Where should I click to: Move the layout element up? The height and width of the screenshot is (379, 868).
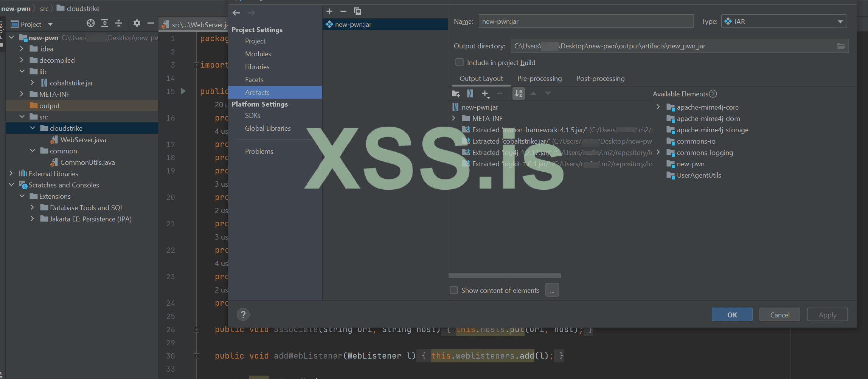point(533,94)
